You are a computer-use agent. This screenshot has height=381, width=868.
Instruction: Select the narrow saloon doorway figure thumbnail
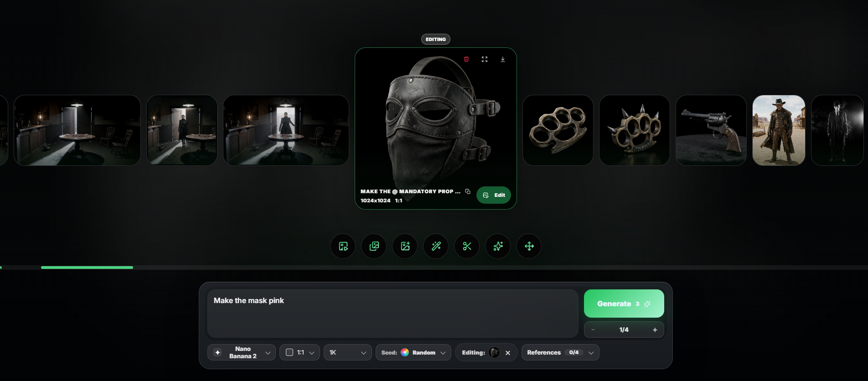(182, 130)
